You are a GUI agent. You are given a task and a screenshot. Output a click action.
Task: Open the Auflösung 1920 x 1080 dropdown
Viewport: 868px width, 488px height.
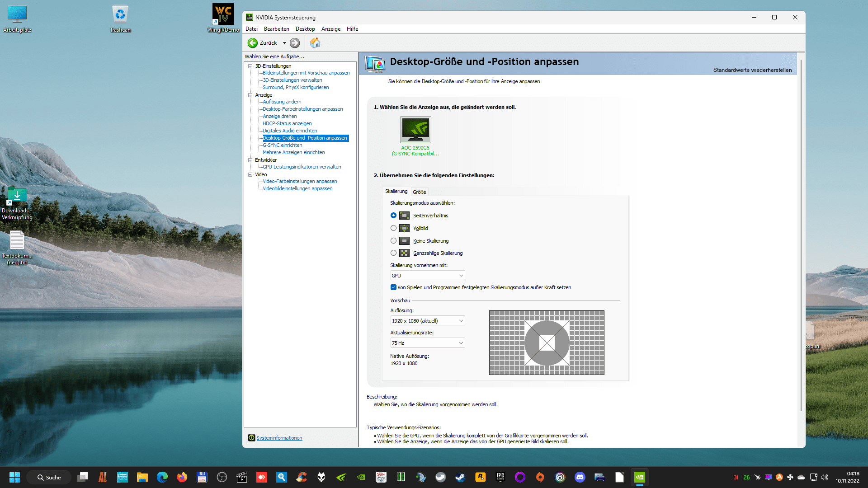click(427, 321)
